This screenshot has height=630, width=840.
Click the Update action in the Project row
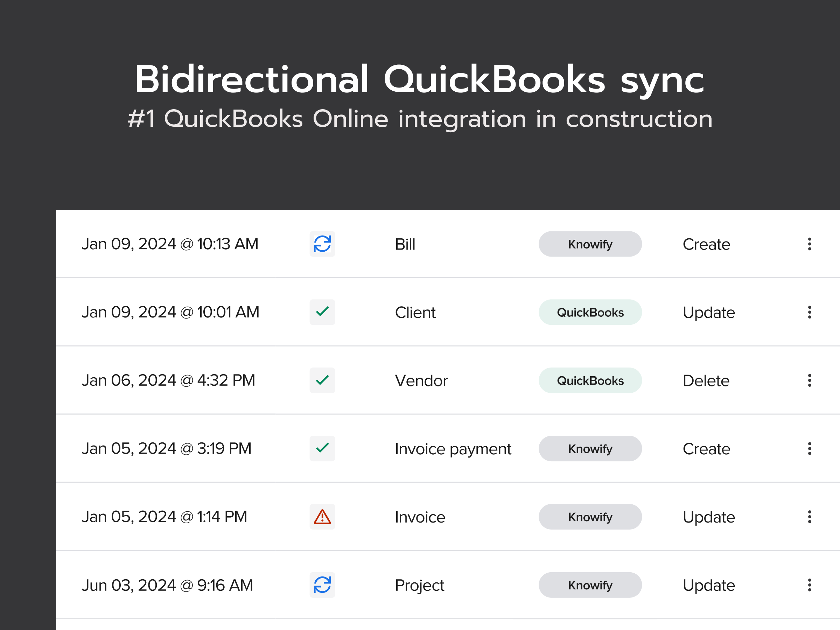pyautogui.click(x=709, y=586)
